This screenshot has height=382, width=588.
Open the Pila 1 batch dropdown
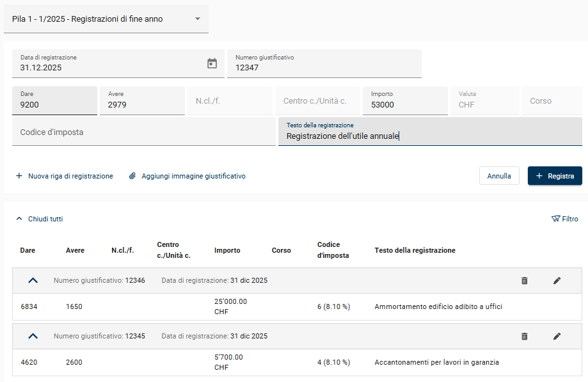106,19
